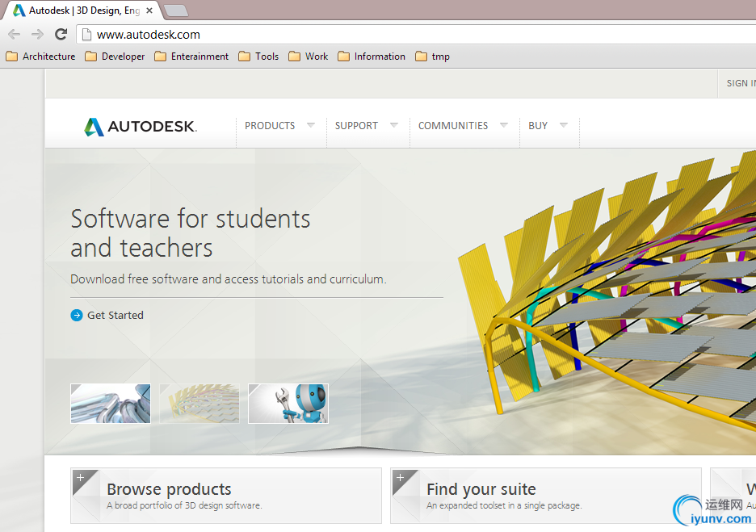
Task: Expand the PRODUCTS dropdown arrow
Action: [311, 125]
